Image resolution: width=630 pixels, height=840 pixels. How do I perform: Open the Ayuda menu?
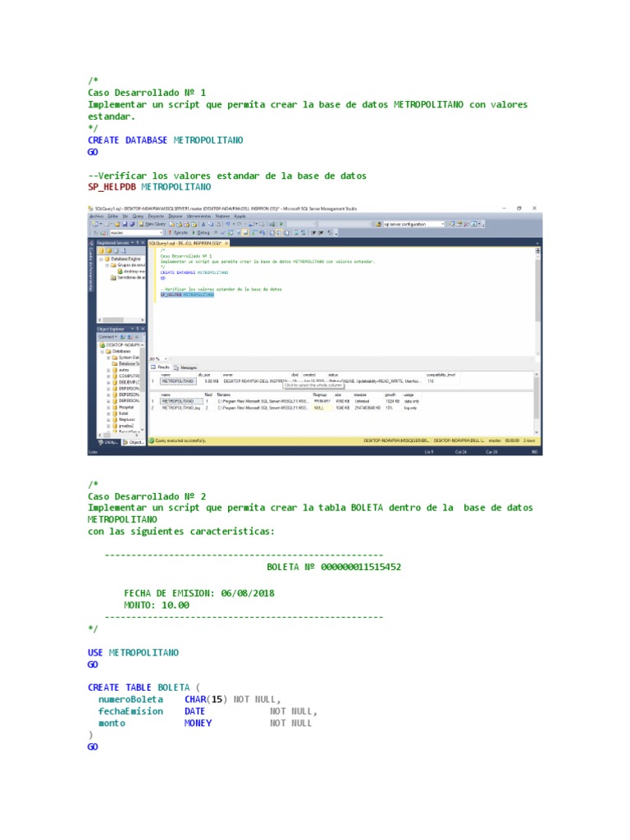tap(240, 217)
